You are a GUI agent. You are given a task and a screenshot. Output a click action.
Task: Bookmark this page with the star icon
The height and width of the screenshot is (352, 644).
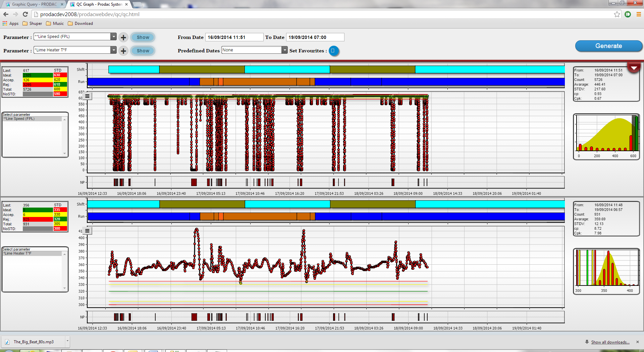click(x=617, y=14)
